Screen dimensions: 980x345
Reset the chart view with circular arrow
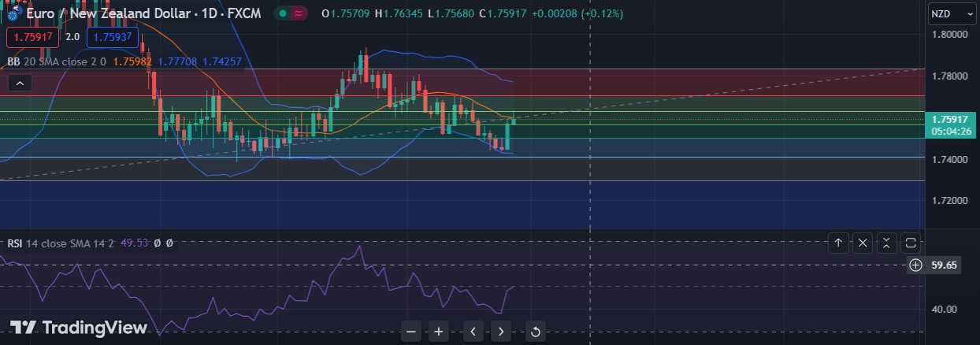(535, 332)
